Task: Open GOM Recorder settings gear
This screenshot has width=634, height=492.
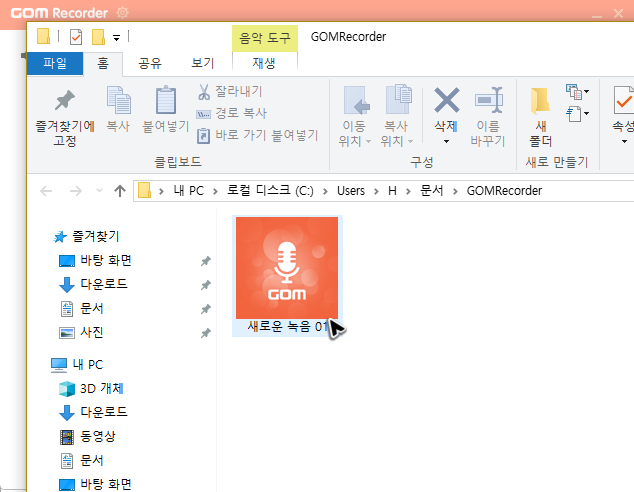Action: [x=123, y=13]
